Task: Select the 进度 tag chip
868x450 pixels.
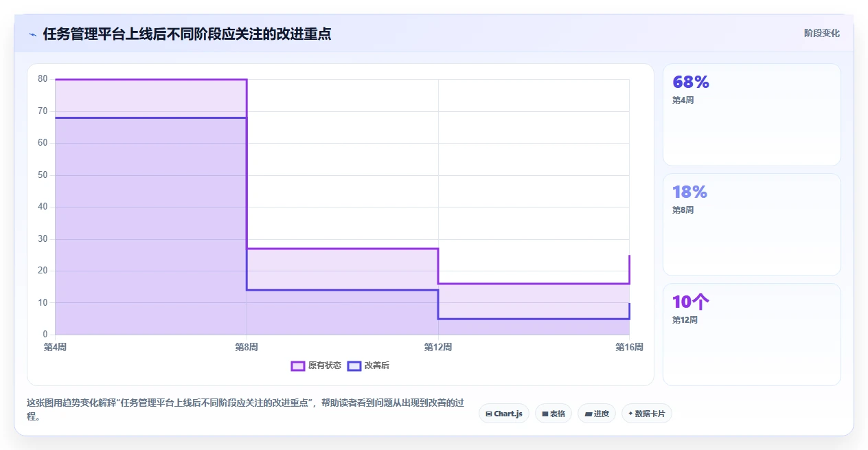Action: tap(597, 414)
